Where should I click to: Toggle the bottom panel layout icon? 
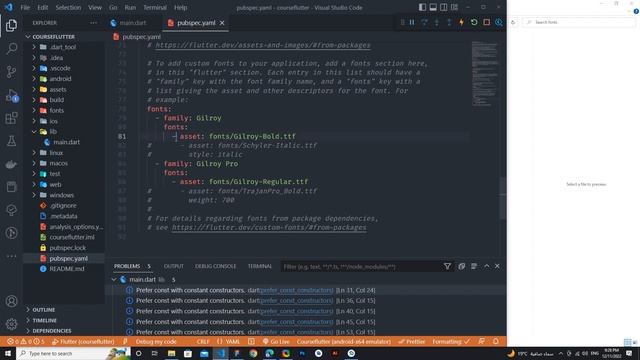433,7
